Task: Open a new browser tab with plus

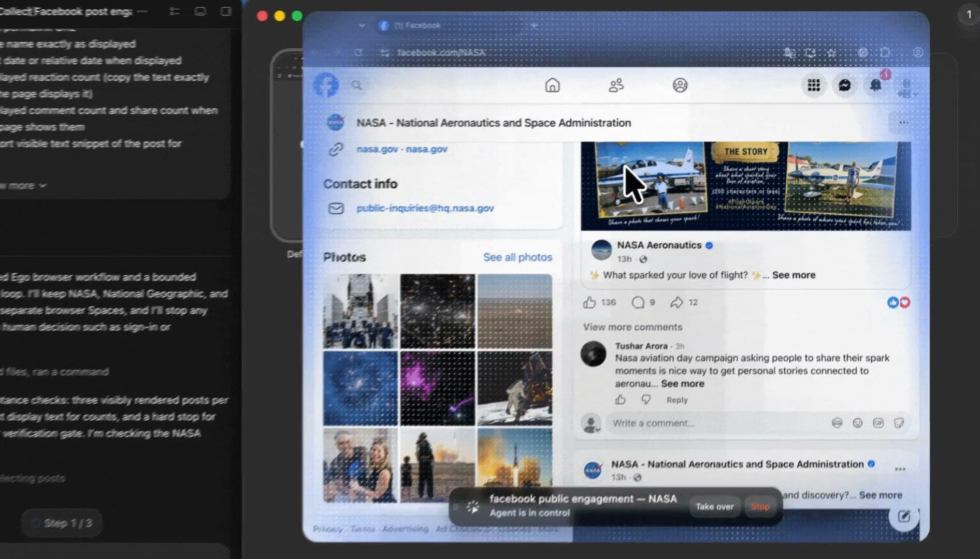Action: tap(534, 25)
